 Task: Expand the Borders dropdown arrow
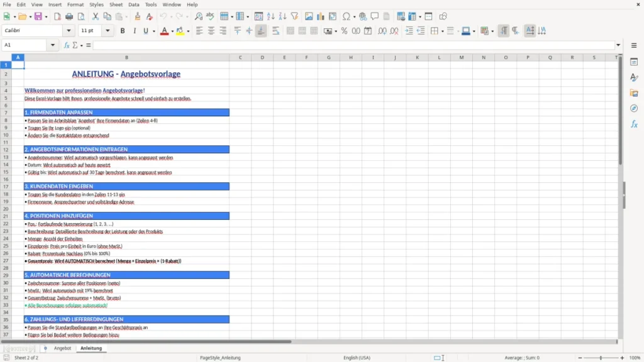pos(442,31)
